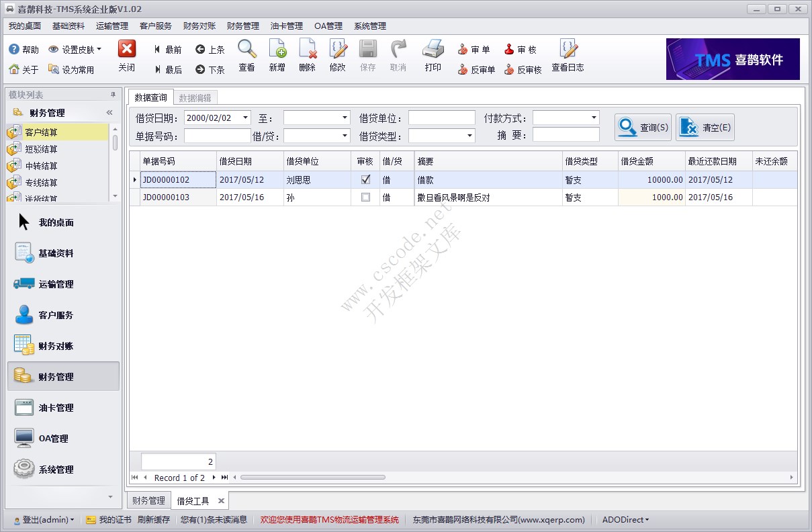Click the 修改 edit icon
The height and width of the screenshot is (532, 812).
(338, 48)
